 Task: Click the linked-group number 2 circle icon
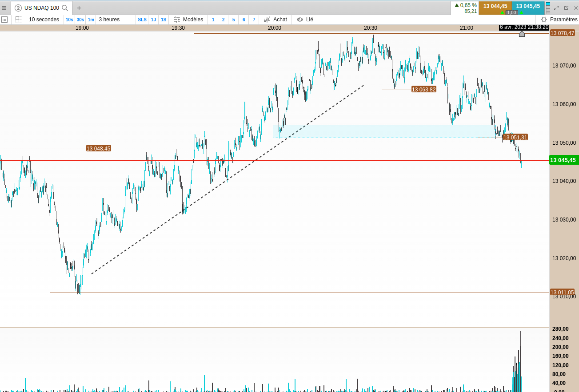click(x=18, y=8)
